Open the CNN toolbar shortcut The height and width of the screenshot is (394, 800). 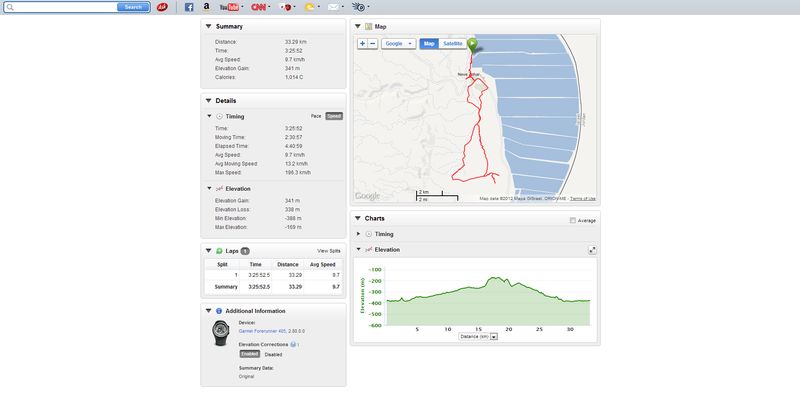coord(258,7)
